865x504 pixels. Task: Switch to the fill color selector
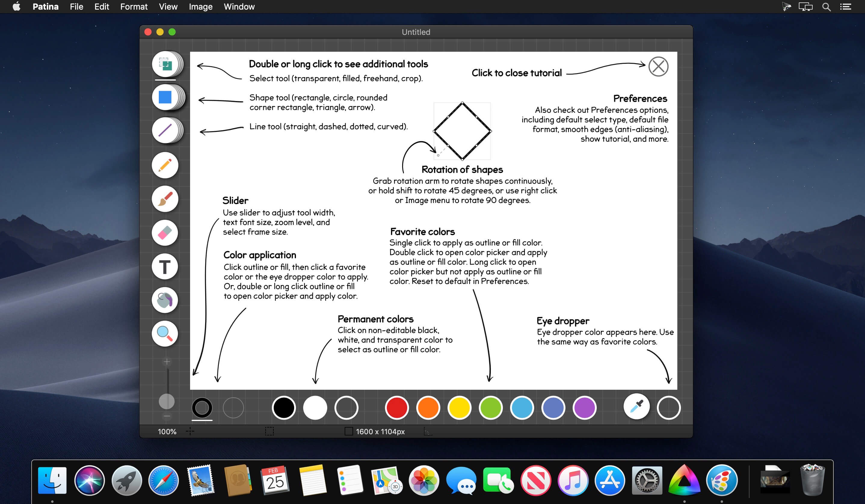[x=233, y=407]
